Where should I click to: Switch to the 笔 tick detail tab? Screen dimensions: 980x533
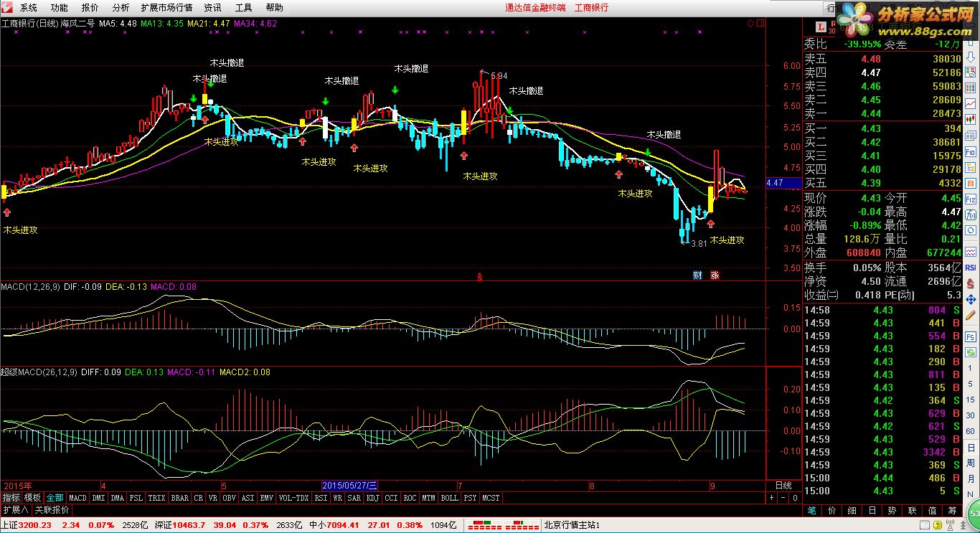click(812, 511)
